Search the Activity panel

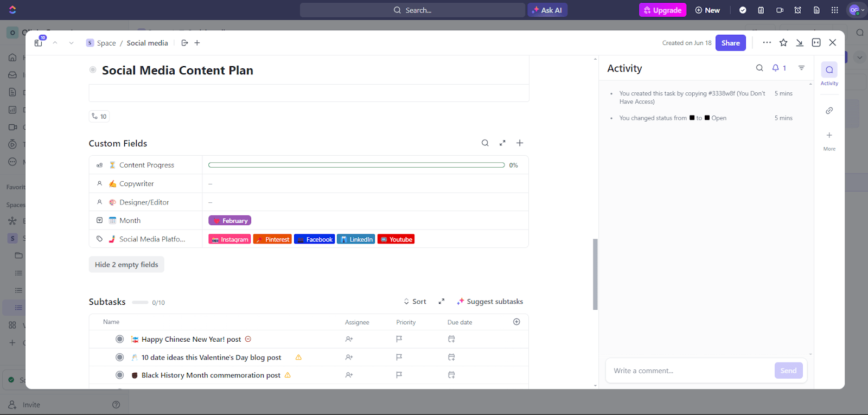coord(759,68)
